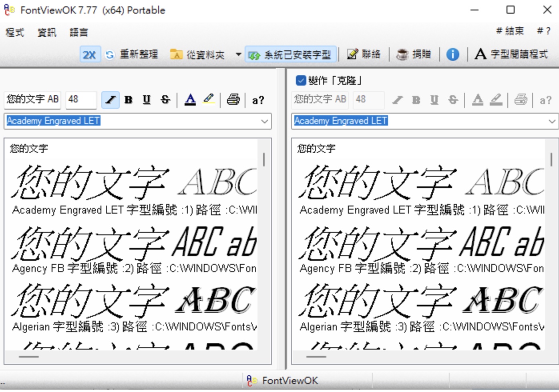Open the contact (聯絡) button
This screenshot has width=559, height=392.
tap(364, 54)
